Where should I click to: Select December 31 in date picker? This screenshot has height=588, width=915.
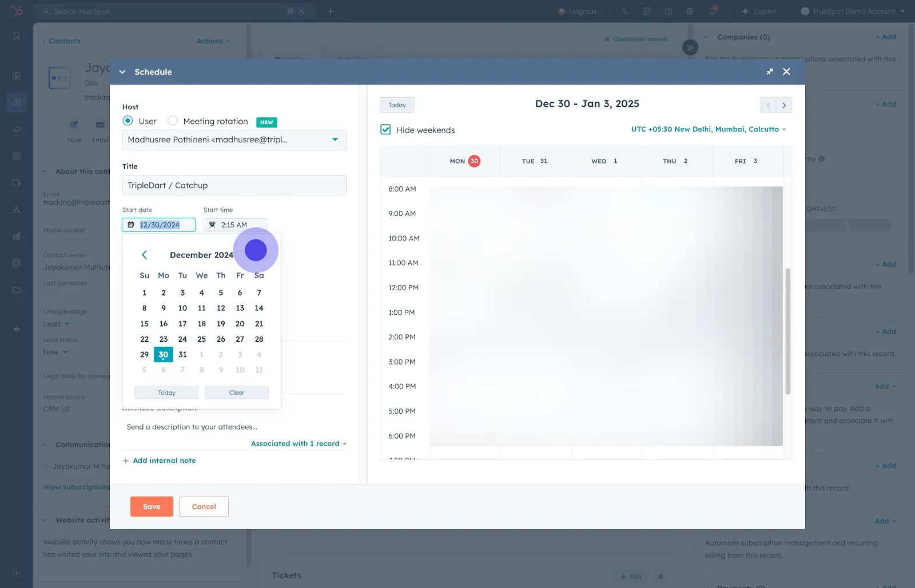[182, 354]
